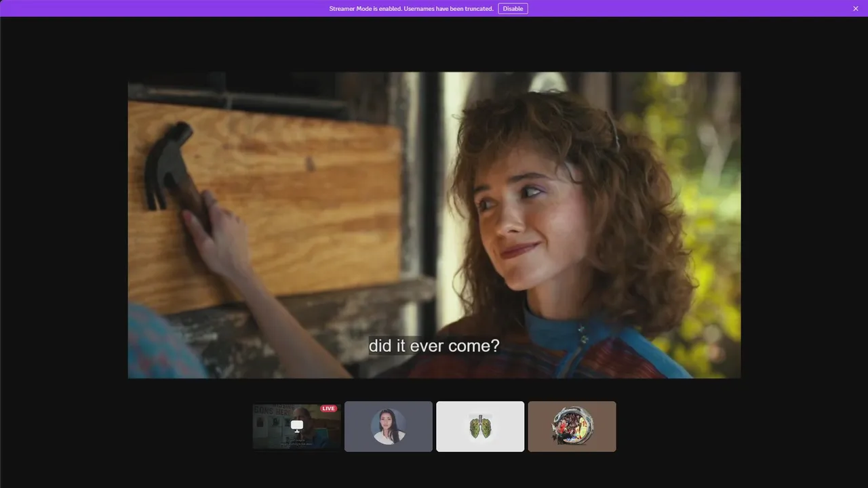Select the live screen share thumbnail

pos(297,426)
